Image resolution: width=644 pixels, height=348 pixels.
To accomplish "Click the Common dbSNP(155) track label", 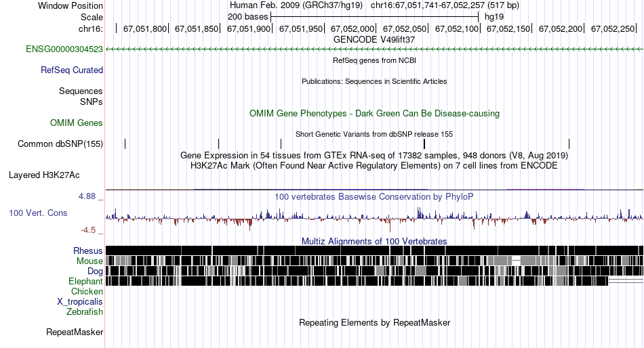I will click(x=60, y=144).
